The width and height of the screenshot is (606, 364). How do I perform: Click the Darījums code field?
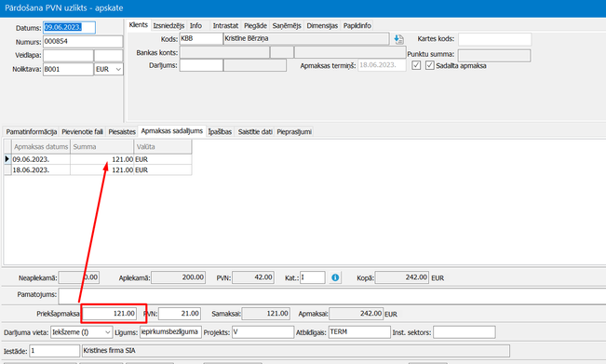[x=201, y=65]
